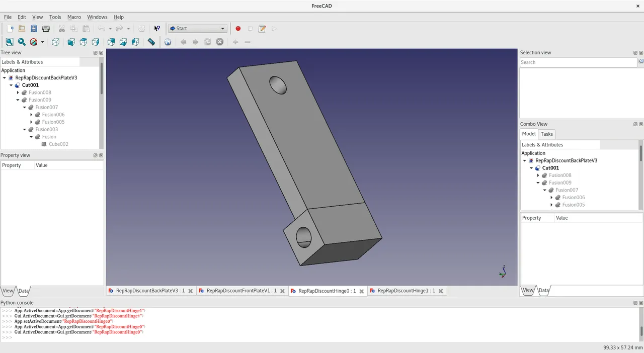Open the Tools menu
The image size is (644, 353).
click(55, 17)
